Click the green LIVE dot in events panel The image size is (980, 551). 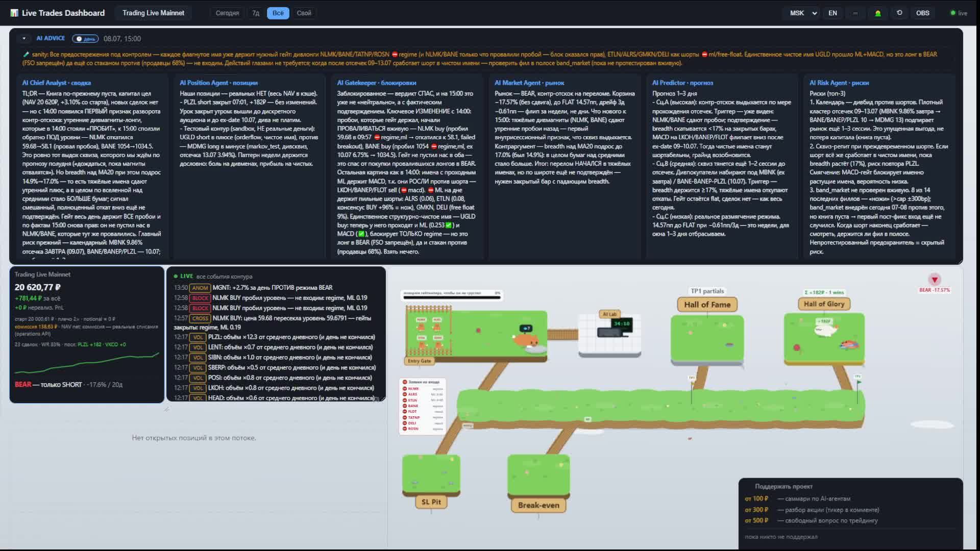click(176, 276)
